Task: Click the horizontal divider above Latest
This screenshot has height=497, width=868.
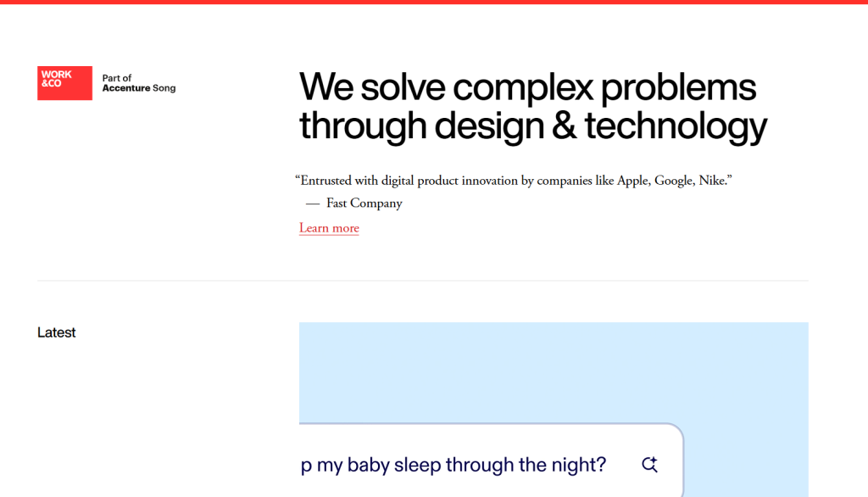Action: pyautogui.click(x=422, y=280)
